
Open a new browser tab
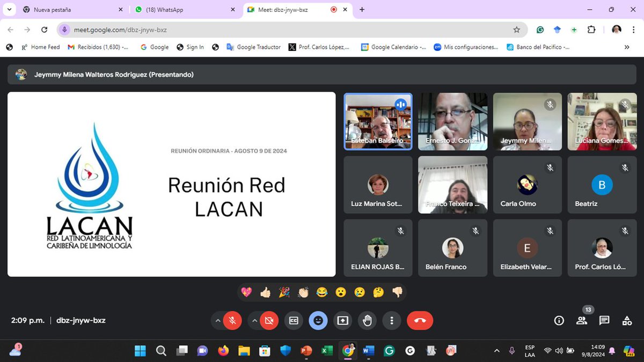tap(362, 10)
